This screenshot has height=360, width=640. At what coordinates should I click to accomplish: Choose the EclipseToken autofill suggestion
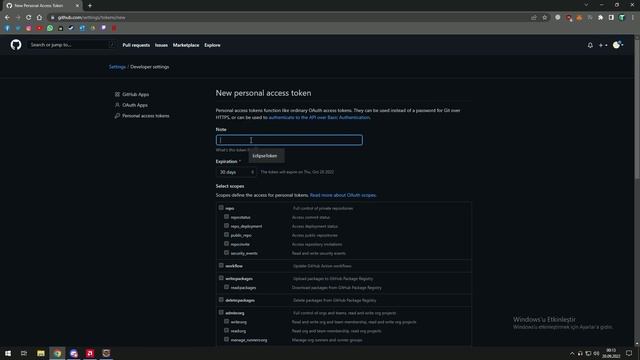click(266, 156)
